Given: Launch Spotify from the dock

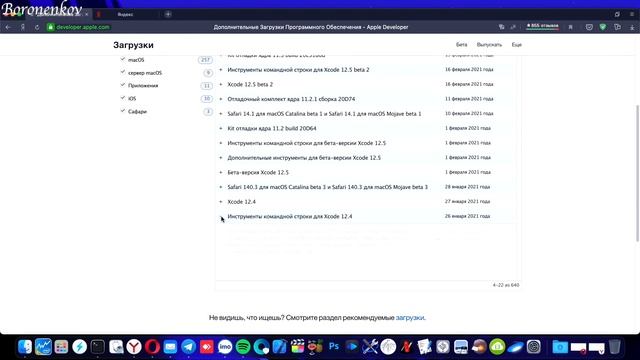Looking at the screenshot, I should [243, 347].
